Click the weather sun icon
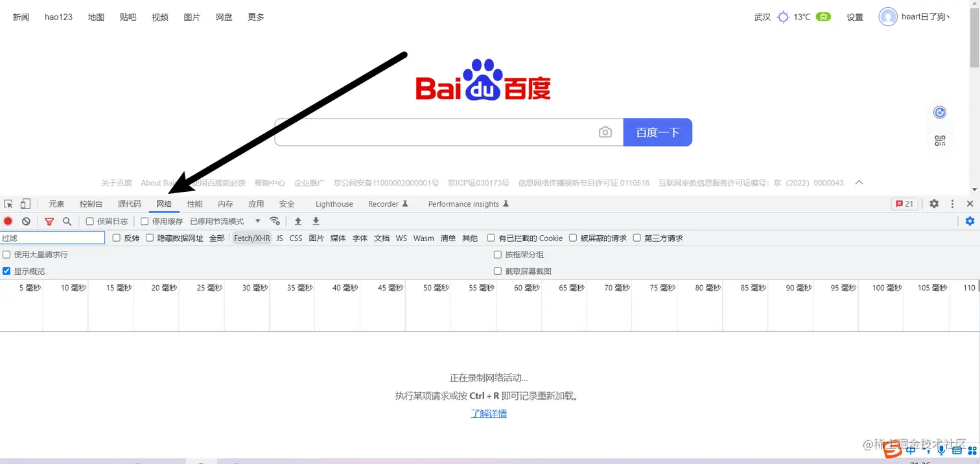This screenshot has width=980, height=464. (784, 17)
